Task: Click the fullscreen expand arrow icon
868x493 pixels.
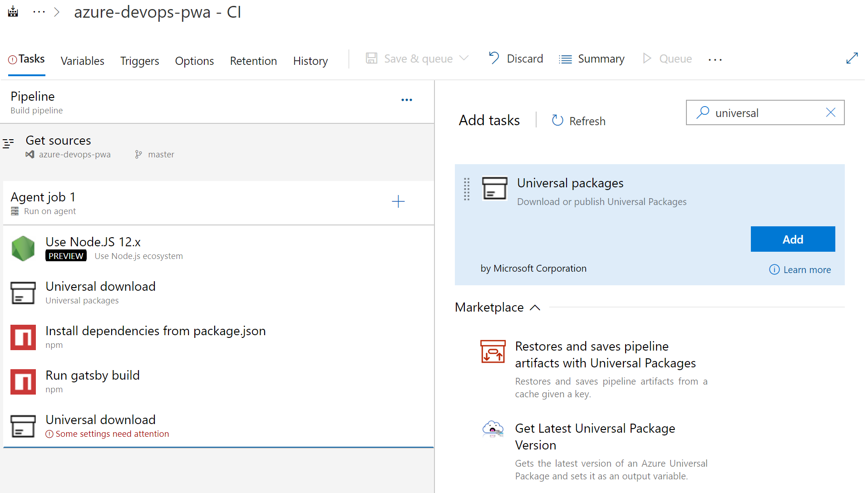Action: 852,59
